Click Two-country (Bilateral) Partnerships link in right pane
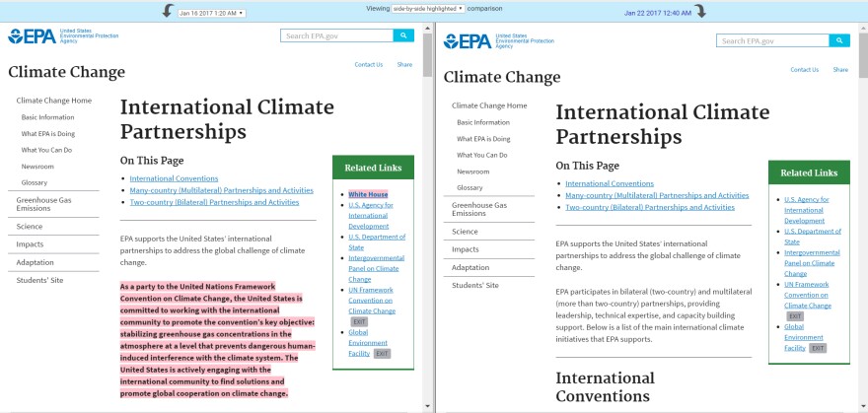 (650, 207)
